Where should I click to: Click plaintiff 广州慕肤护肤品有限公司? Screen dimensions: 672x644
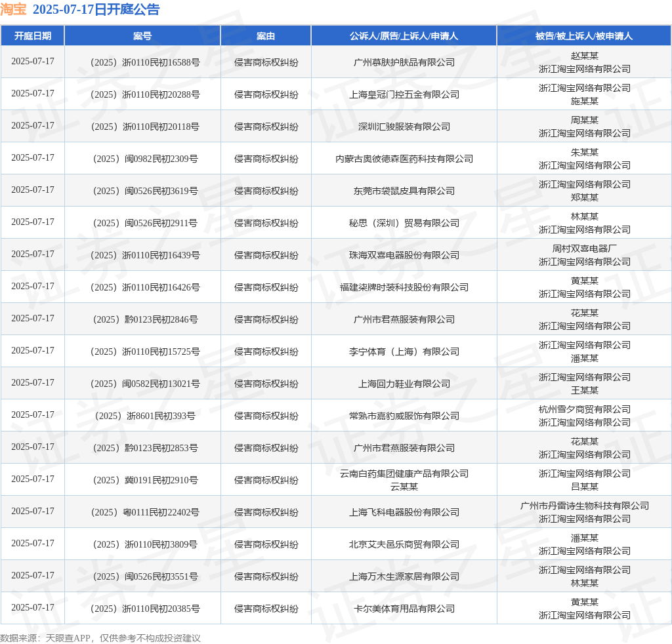coord(404,62)
